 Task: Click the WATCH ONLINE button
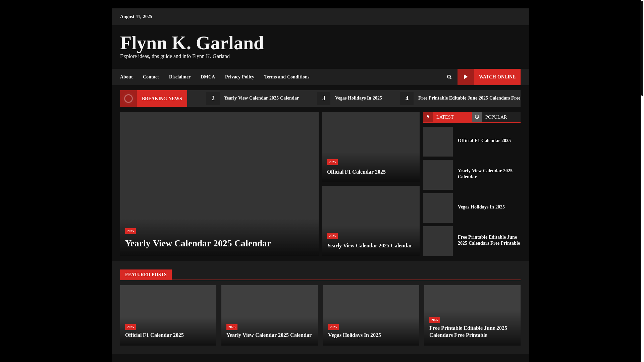(489, 77)
